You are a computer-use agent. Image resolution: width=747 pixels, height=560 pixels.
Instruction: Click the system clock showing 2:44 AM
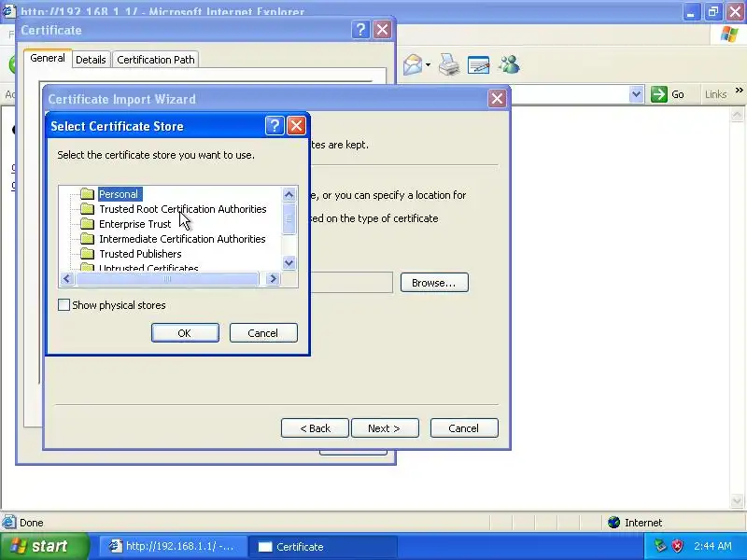pyautogui.click(x=712, y=546)
